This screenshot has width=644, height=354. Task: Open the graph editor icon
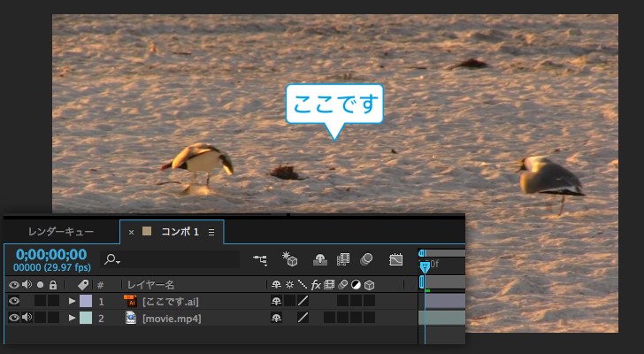pyautogui.click(x=396, y=259)
